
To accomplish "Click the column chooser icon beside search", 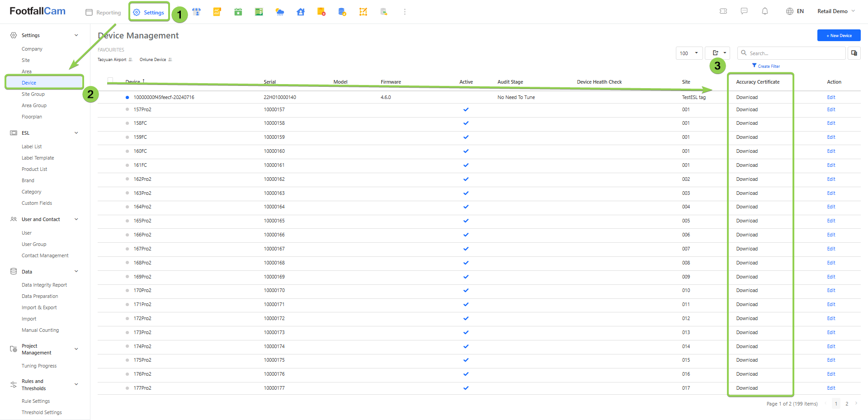I will point(854,53).
